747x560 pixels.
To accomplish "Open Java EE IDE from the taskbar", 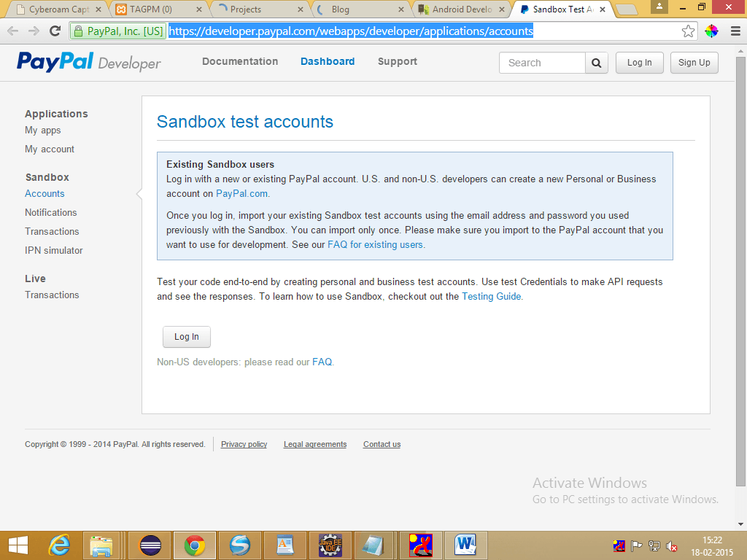I will (330, 545).
